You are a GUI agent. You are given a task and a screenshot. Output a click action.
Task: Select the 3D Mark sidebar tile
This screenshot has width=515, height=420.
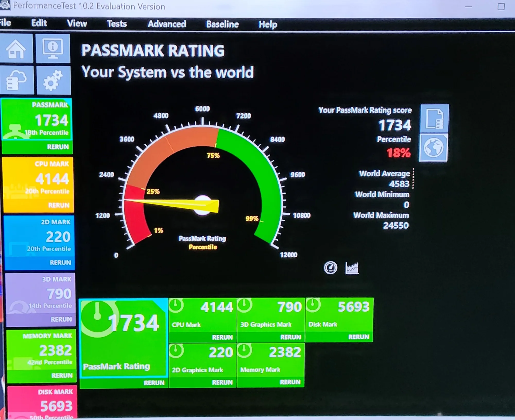tap(41, 294)
